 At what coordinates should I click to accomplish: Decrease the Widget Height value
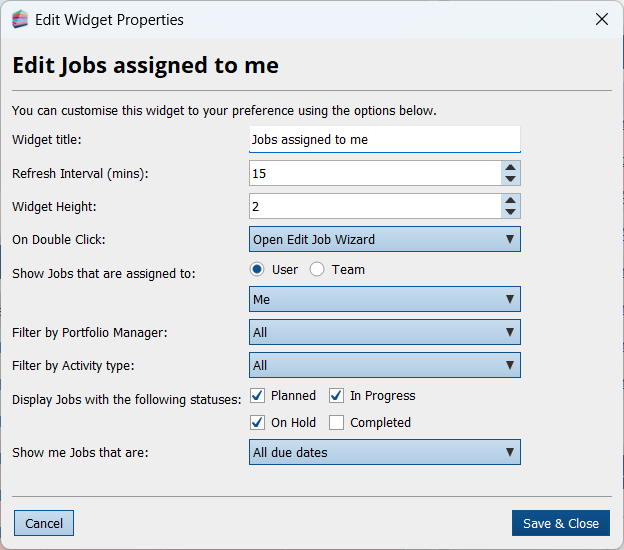pos(510,212)
